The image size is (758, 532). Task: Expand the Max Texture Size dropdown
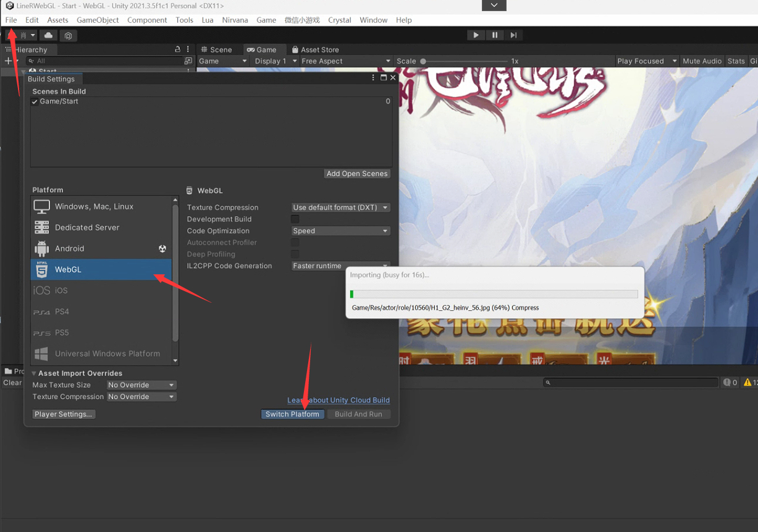point(141,385)
